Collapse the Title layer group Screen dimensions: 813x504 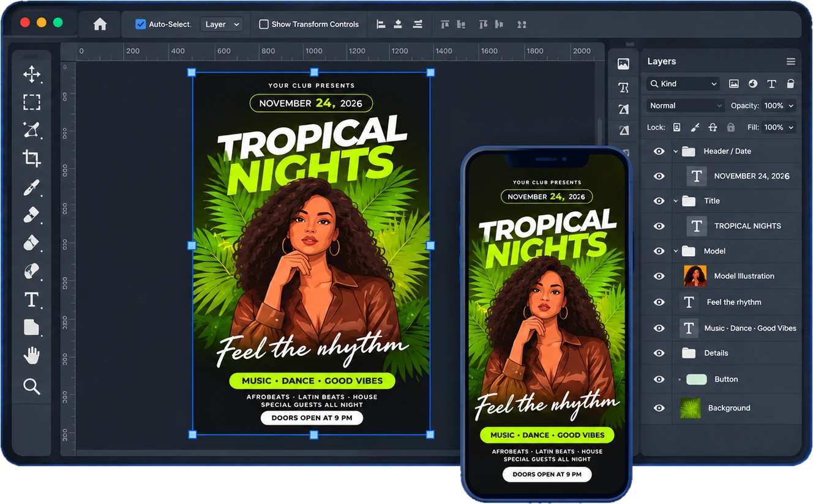point(676,201)
